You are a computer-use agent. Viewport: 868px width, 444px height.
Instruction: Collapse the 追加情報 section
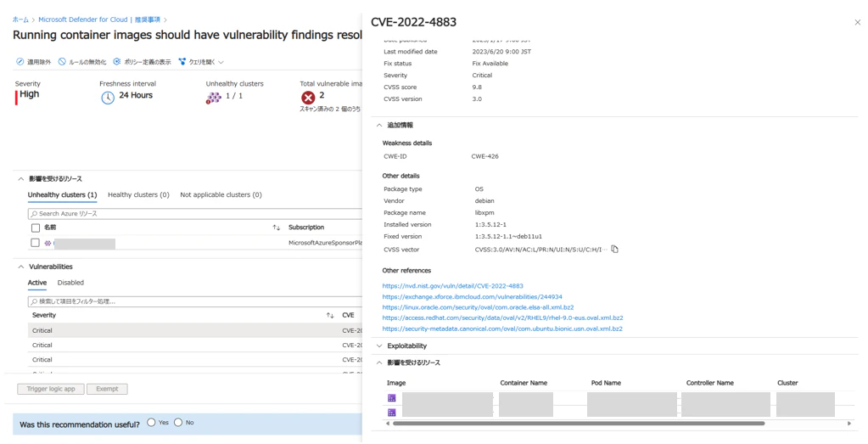pyautogui.click(x=379, y=125)
